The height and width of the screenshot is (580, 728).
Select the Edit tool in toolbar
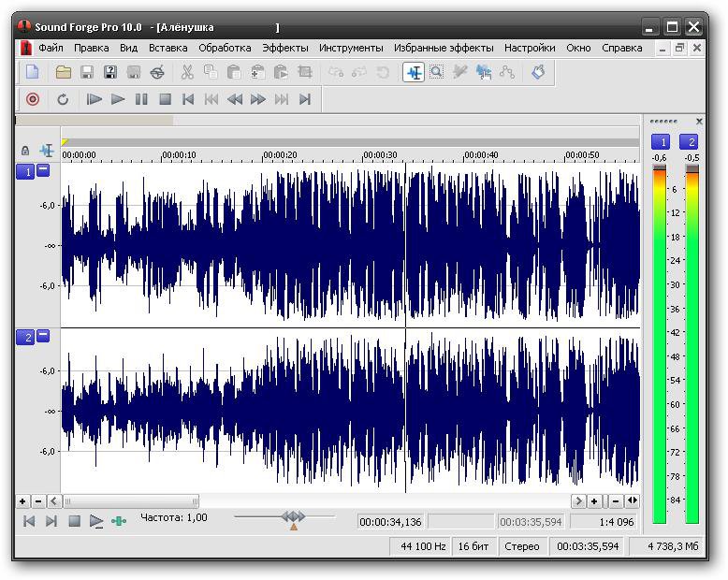click(x=414, y=72)
